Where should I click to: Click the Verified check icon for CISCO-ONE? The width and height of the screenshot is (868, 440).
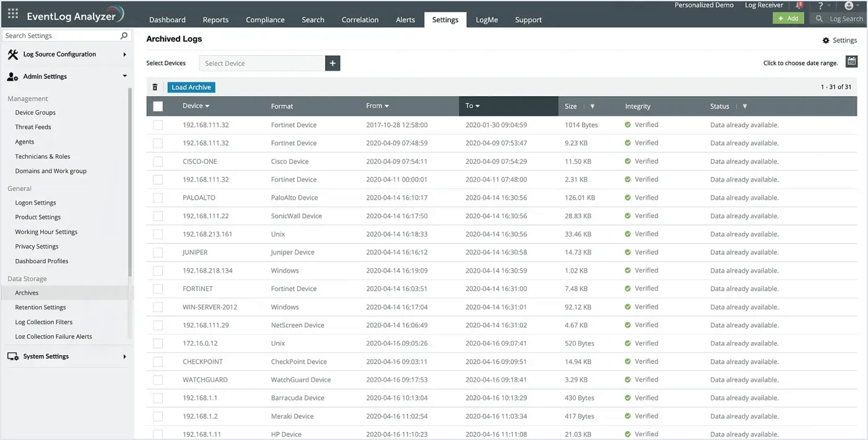click(x=628, y=161)
